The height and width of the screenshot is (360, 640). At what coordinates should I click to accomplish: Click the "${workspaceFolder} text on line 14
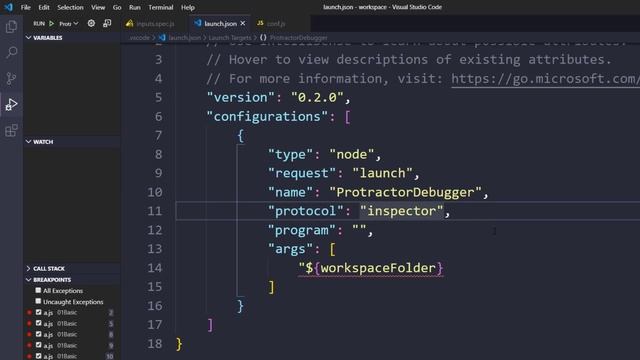click(x=371, y=268)
